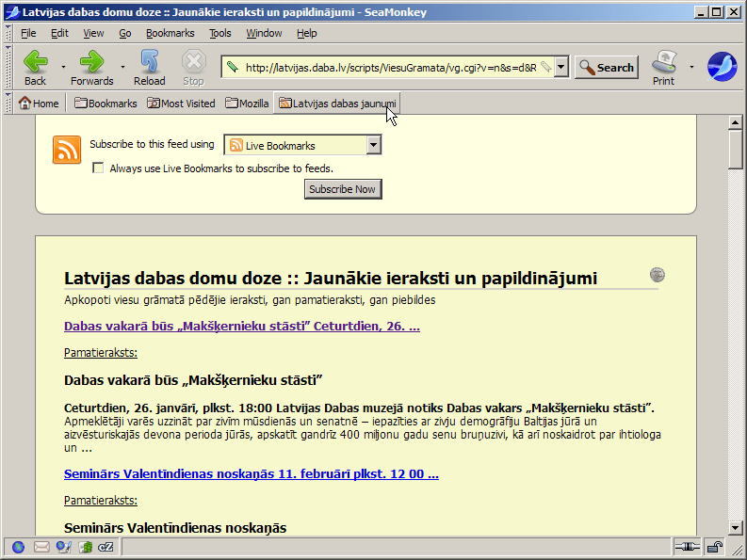Viewport: 747px width, 560px height.
Task: Open the Go menu
Action: 125,33
